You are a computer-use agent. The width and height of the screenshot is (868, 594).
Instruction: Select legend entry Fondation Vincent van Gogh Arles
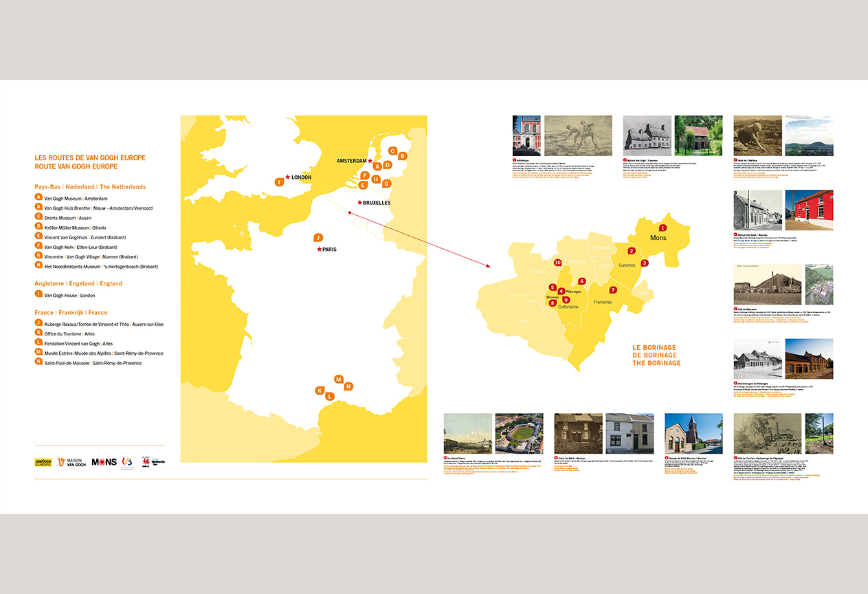[78, 343]
